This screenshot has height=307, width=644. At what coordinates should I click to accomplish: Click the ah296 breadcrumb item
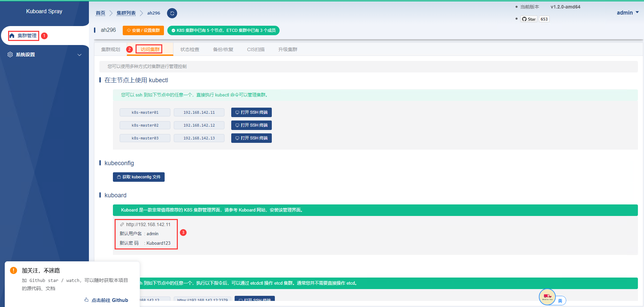[x=153, y=13]
